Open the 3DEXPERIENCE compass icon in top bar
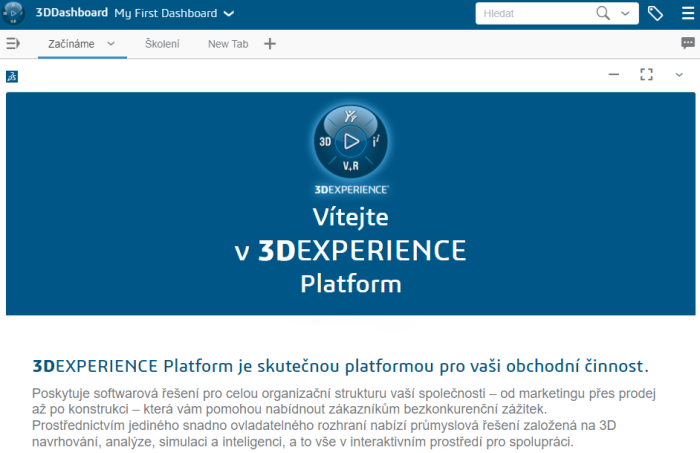Screen dimensions: 700x453 tap(13, 13)
